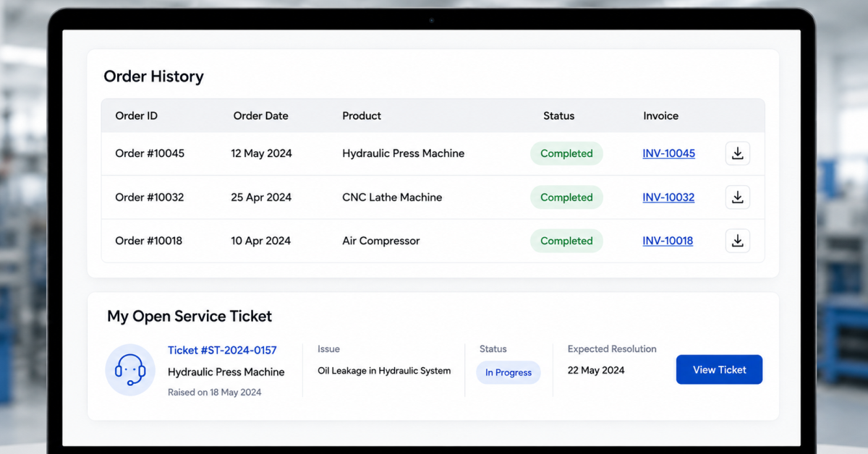Click the My Open Service Ticket heading
Viewport: 868px width, 454px height.
[190, 316]
